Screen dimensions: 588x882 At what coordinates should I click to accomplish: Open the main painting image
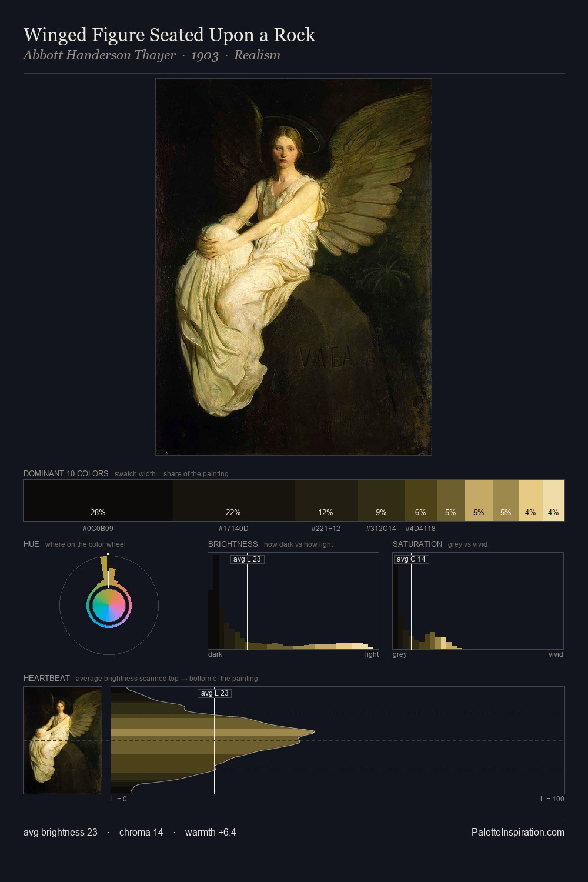point(293,267)
